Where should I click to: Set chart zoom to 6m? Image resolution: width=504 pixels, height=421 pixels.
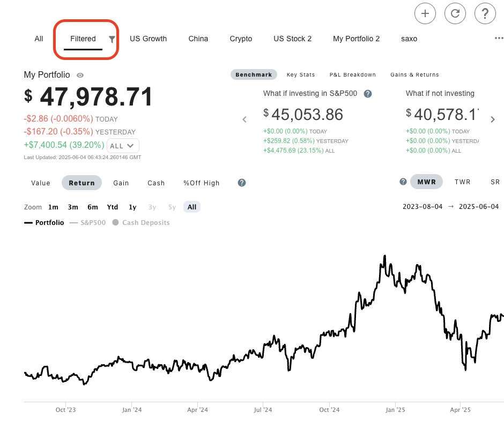point(93,207)
